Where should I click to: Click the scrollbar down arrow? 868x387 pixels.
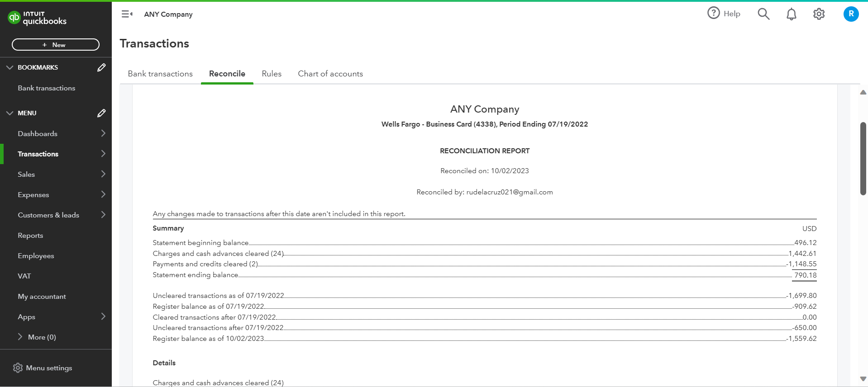(863, 379)
